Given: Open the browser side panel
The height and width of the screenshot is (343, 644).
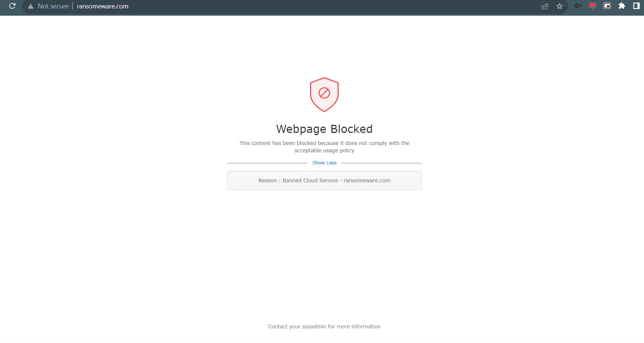Looking at the screenshot, I should coord(636,6).
